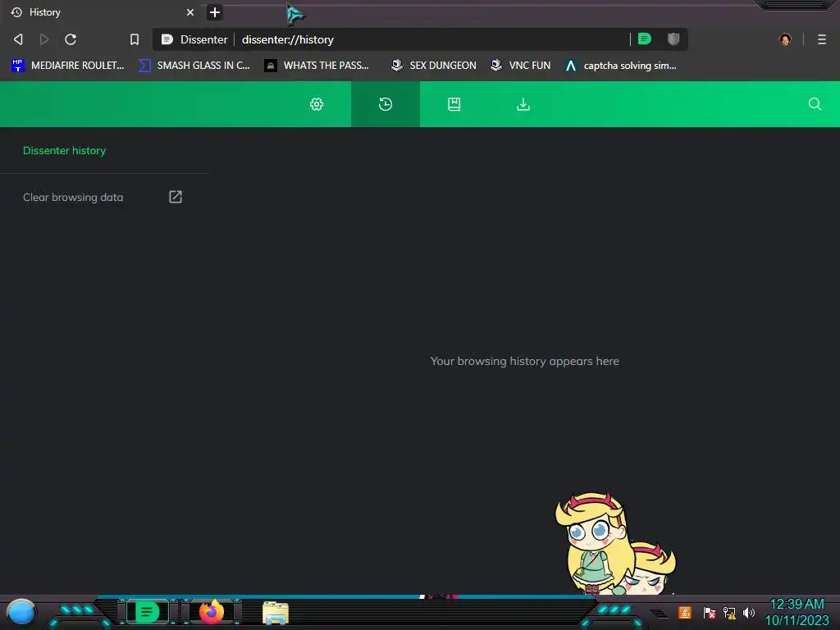The image size is (840, 630).
Task: Select the History clock tab
Action: tap(386, 104)
